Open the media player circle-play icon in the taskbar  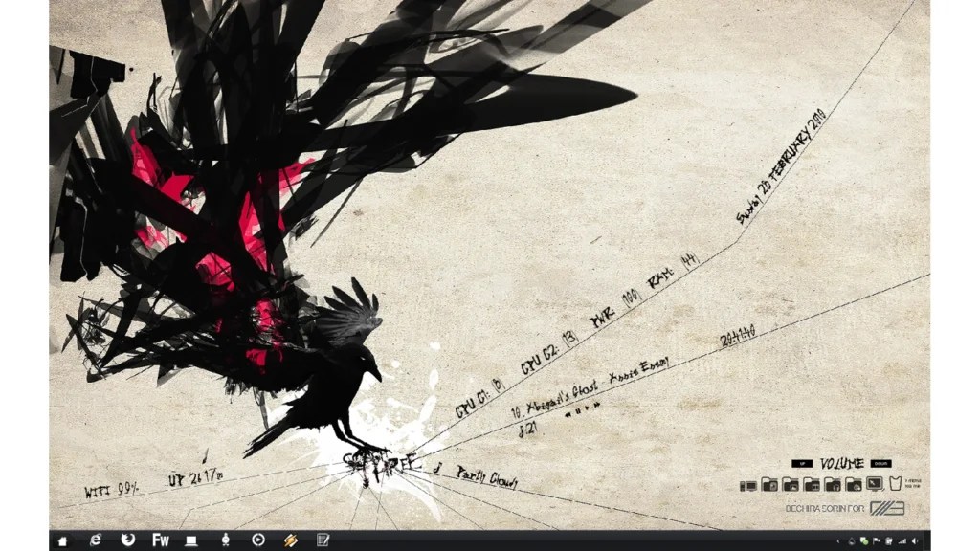pos(258,540)
